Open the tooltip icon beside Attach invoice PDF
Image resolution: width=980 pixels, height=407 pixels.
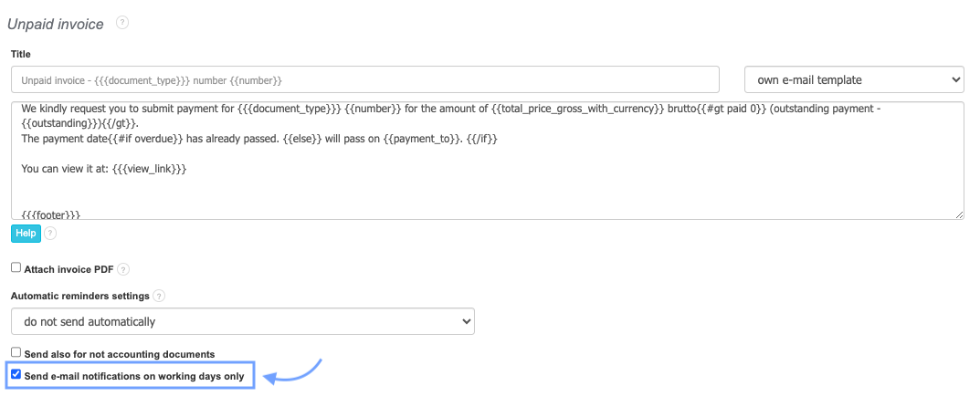tap(123, 269)
